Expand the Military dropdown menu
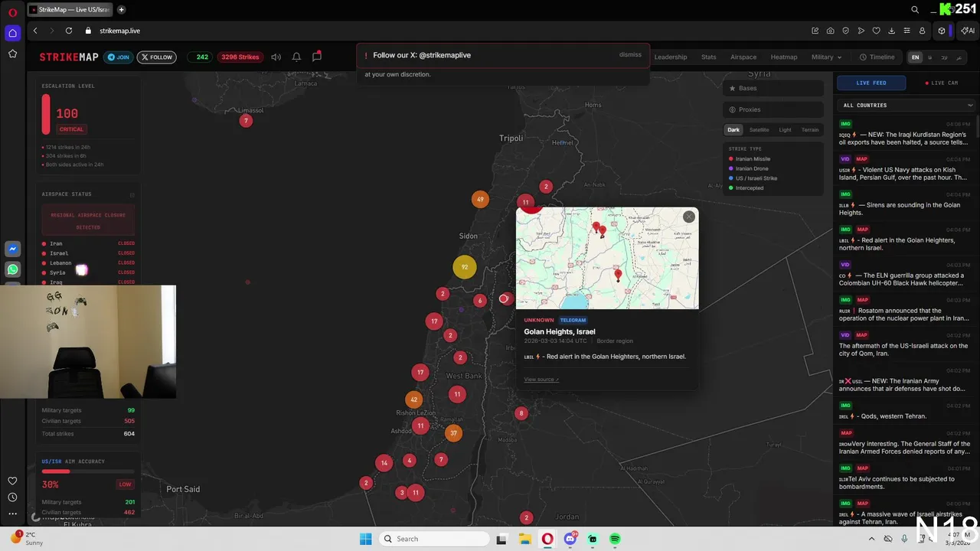Screen dimensions: 980x551 pos(826,57)
